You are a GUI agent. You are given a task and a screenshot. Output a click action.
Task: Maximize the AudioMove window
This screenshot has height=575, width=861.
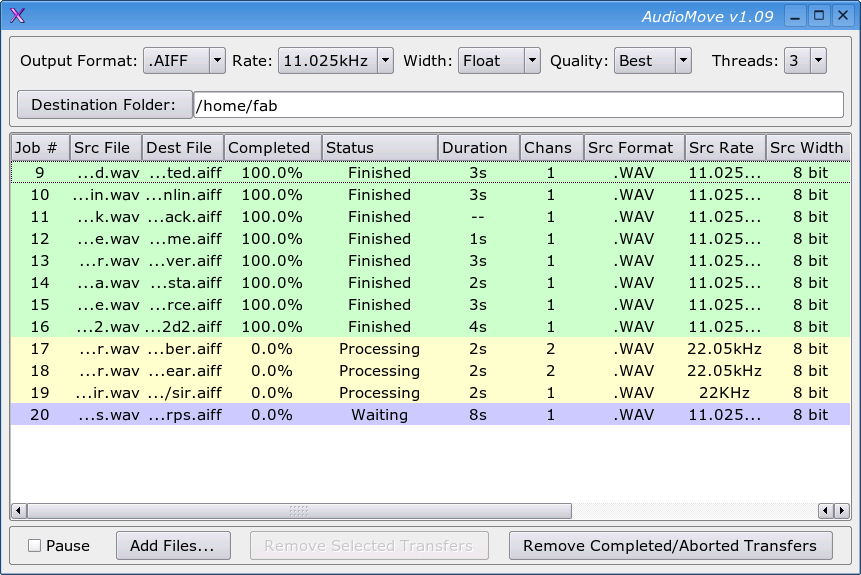click(x=819, y=15)
